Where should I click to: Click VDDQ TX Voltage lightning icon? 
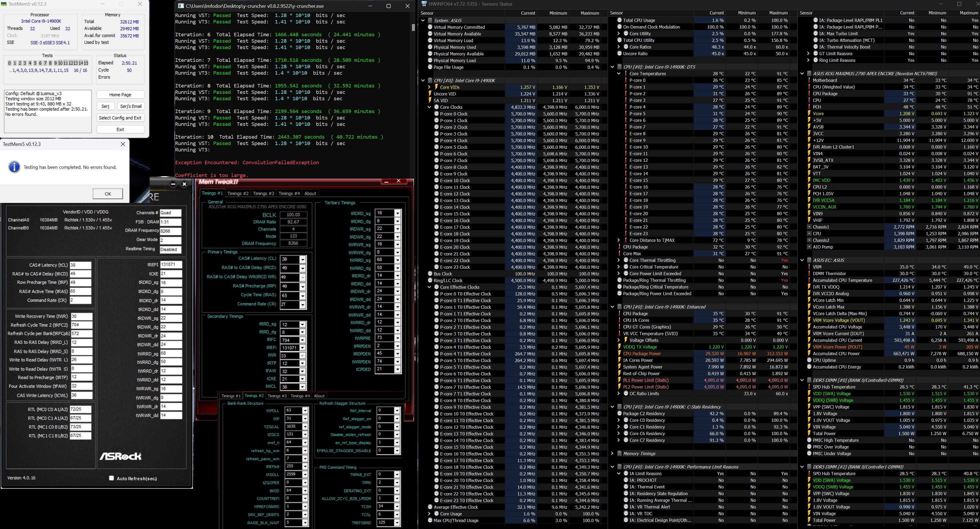(x=619, y=347)
